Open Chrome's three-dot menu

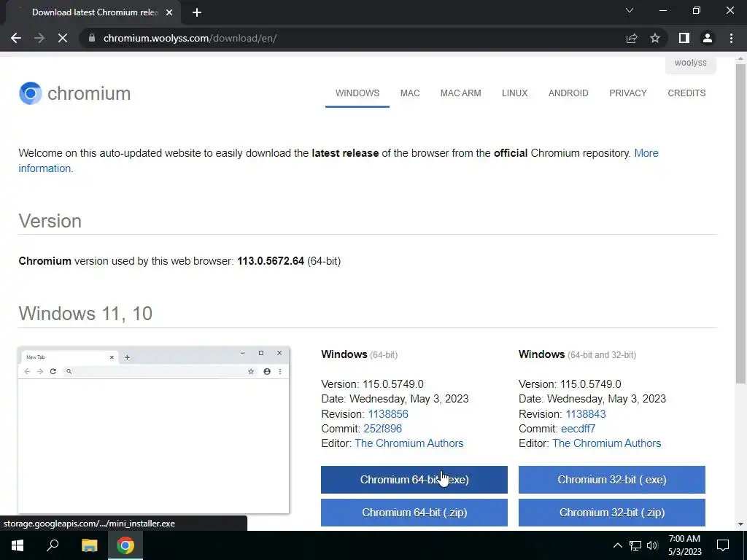731,38
